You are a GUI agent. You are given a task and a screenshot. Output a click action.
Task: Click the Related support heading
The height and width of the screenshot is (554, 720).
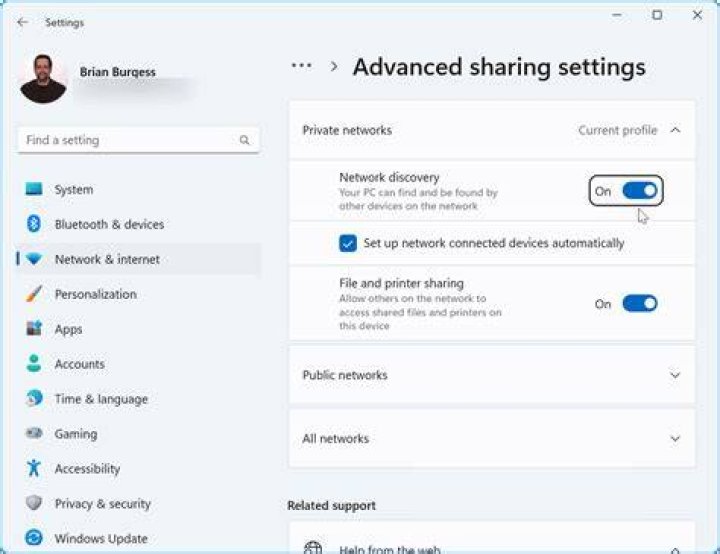click(x=332, y=505)
